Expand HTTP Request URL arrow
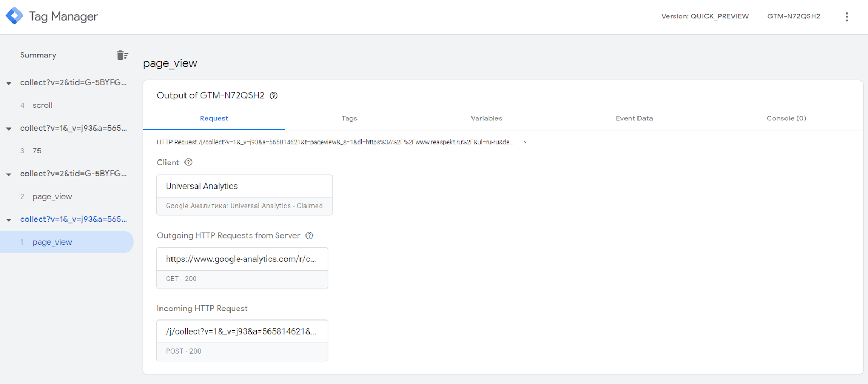The image size is (868, 384). point(525,143)
